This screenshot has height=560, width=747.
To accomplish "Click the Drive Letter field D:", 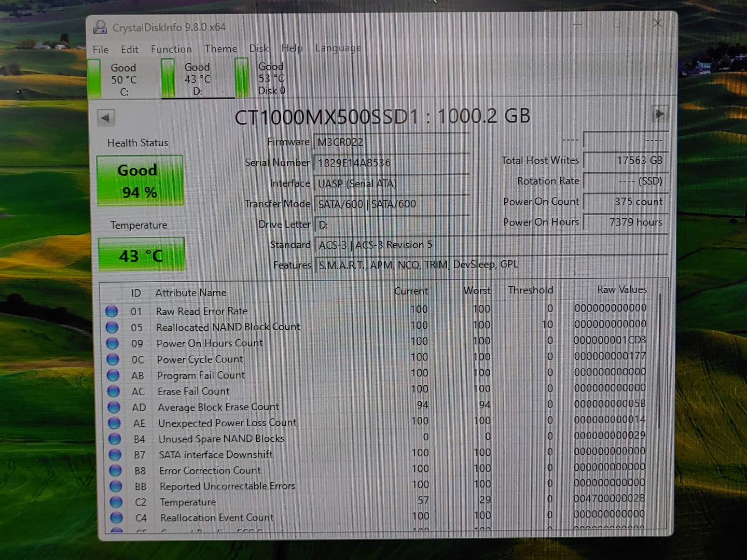I will click(393, 225).
